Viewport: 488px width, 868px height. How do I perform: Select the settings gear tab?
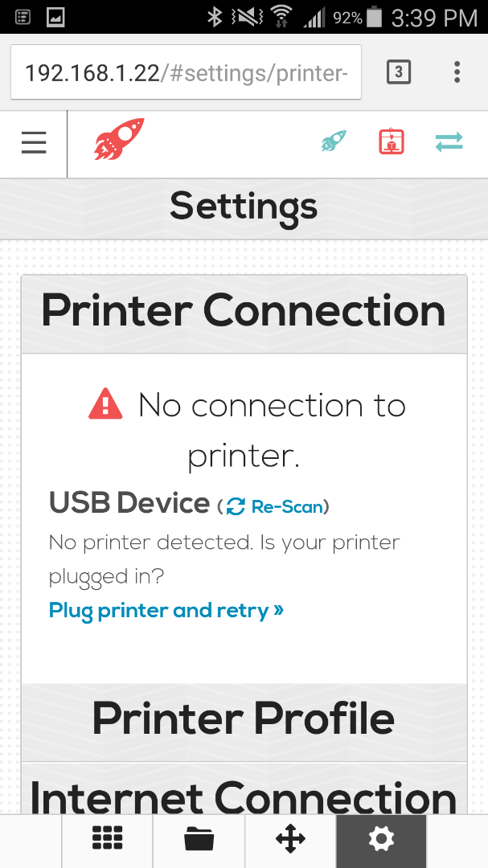pyautogui.click(x=381, y=840)
